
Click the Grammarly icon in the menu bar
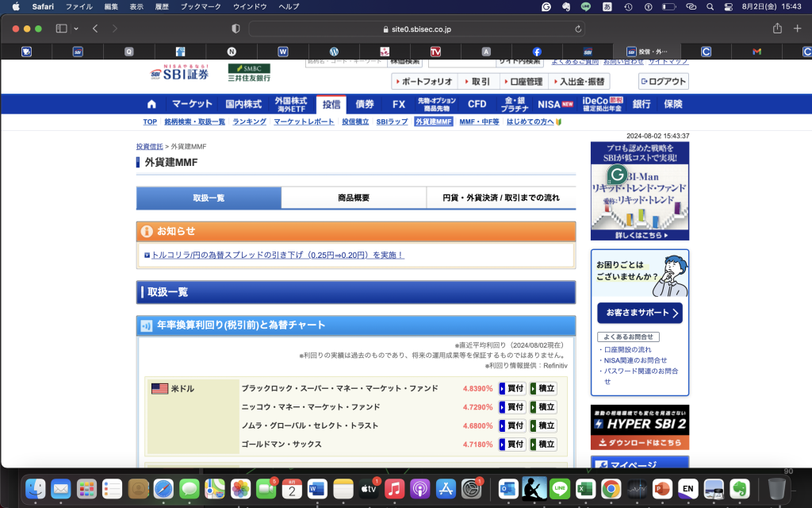[x=546, y=6]
